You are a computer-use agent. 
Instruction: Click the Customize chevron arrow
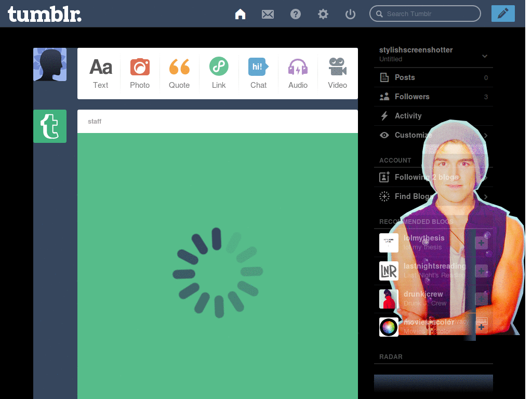click(x=486, y=136)
